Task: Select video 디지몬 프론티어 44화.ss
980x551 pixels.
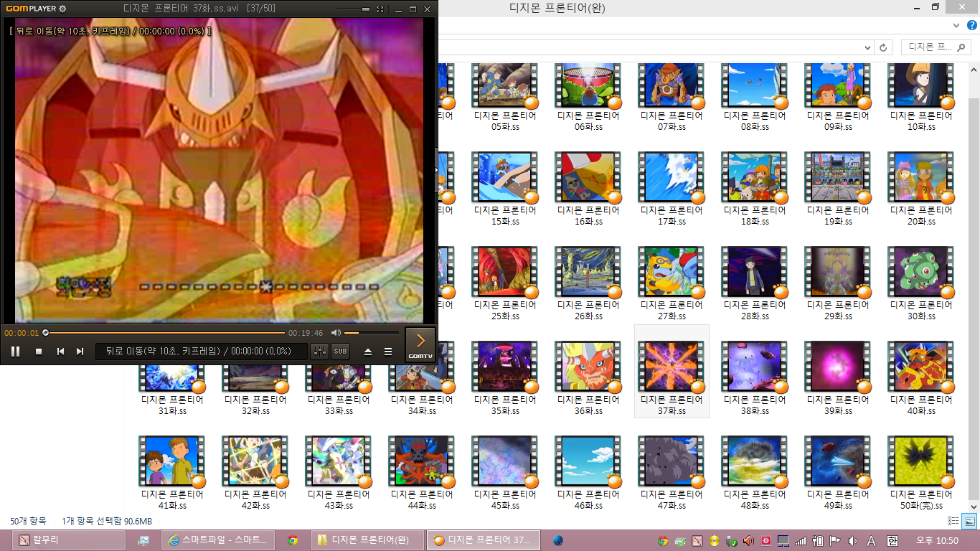Action: coord(422,473)
